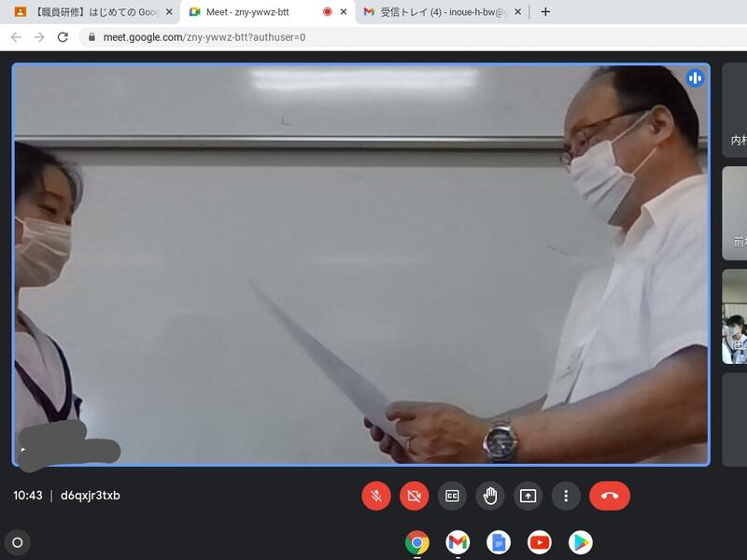Turn on the camera
The height and width of the screenshot is (560, 747).
coord(414,496)
